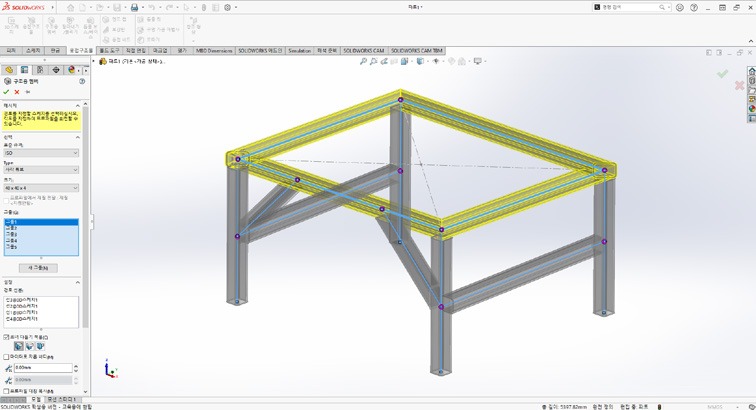Toggle the transfer material from profile checkbox
The width and height of the screenshot is (756, 410).
pyautogui.click(x=5, y=199)
